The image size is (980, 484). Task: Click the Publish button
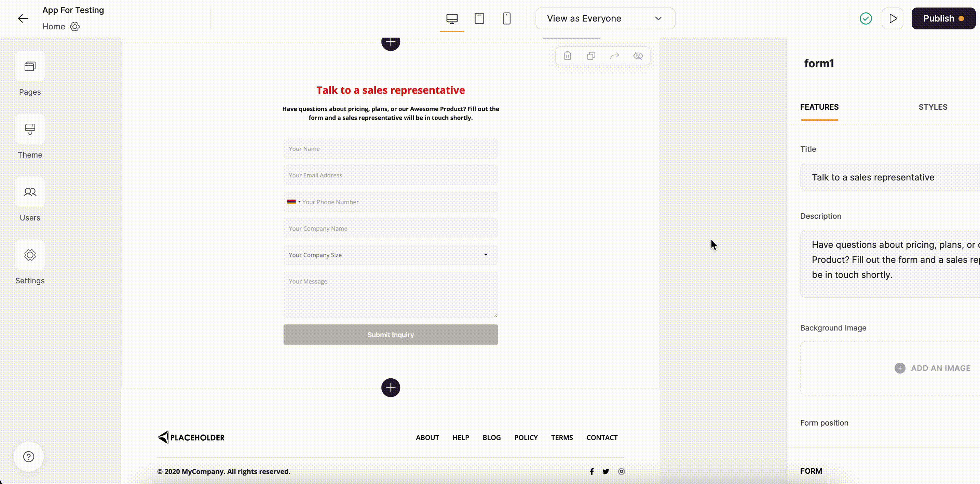pos(944,18)
